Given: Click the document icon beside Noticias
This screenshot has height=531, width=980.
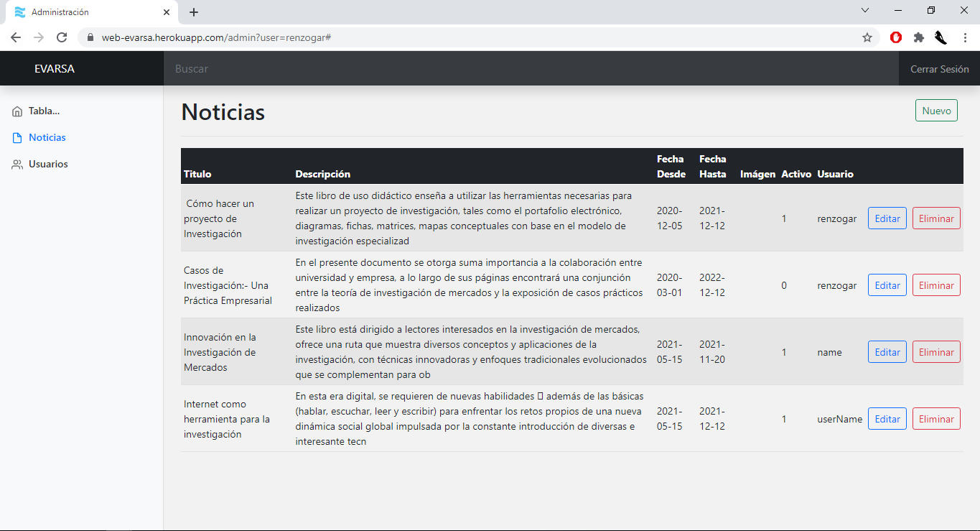Looking at the screenshot, I should (17, 137).
